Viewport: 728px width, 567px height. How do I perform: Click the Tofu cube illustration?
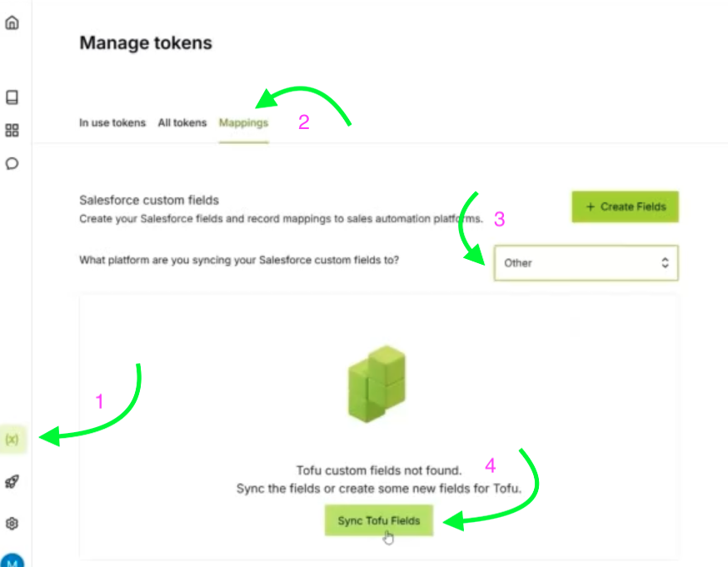pyautogui.click(x=376, y=383)
